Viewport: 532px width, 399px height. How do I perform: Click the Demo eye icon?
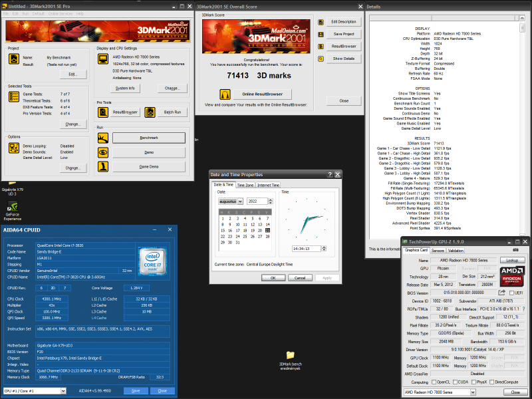[x=103, y=152]
